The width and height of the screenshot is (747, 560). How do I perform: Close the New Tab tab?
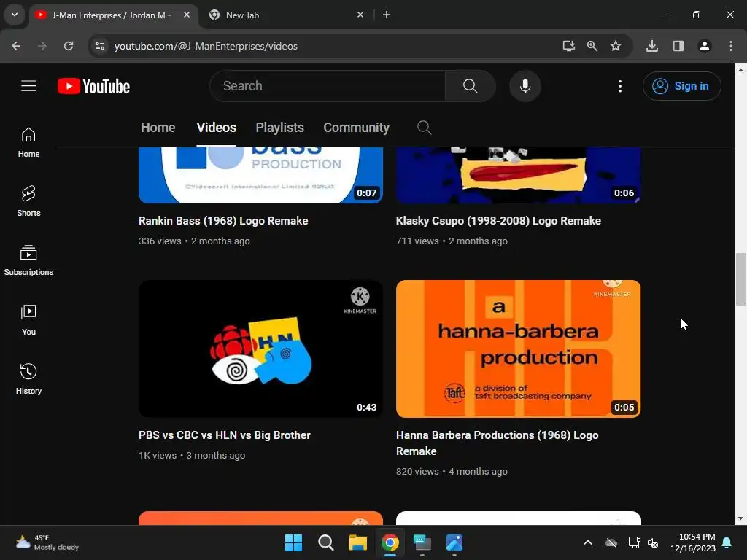(360, 15)
